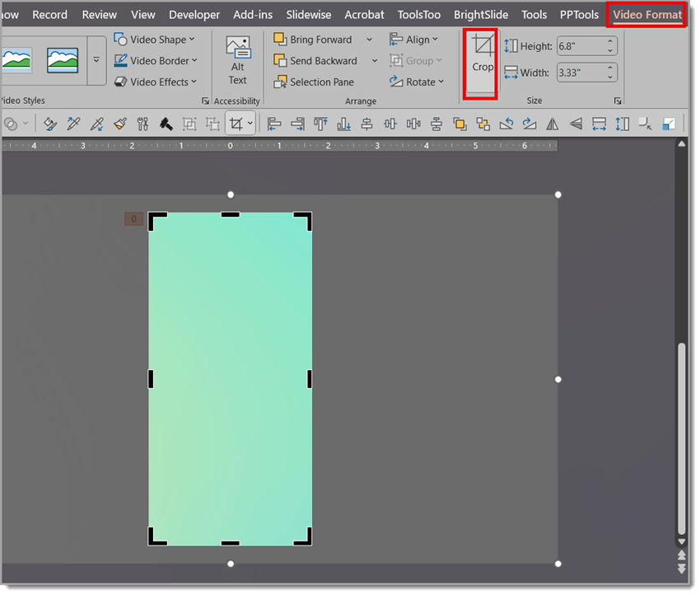Open the ToolsToo tab
700x595 pixels.
click(418, 15)
